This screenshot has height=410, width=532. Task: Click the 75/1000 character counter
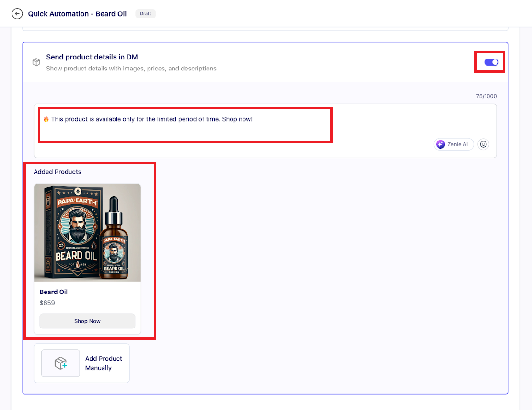[486, 96]
